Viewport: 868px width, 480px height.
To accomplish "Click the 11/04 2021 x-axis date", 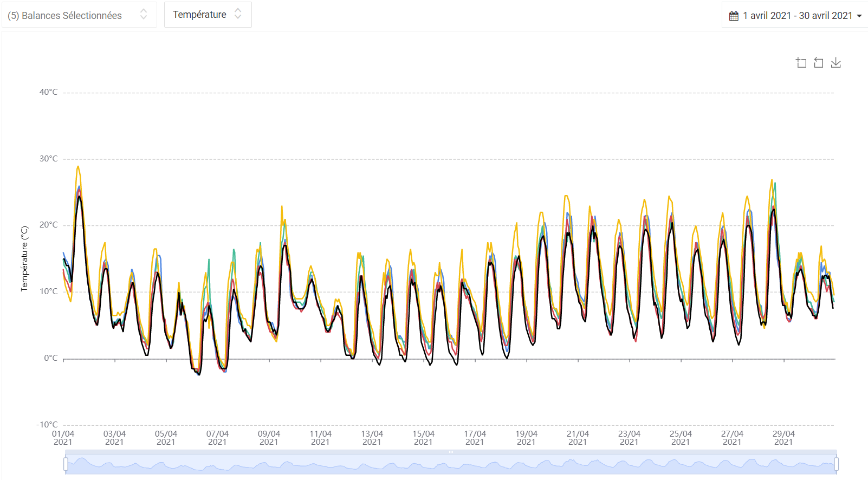I will click(x=320, y=438).
